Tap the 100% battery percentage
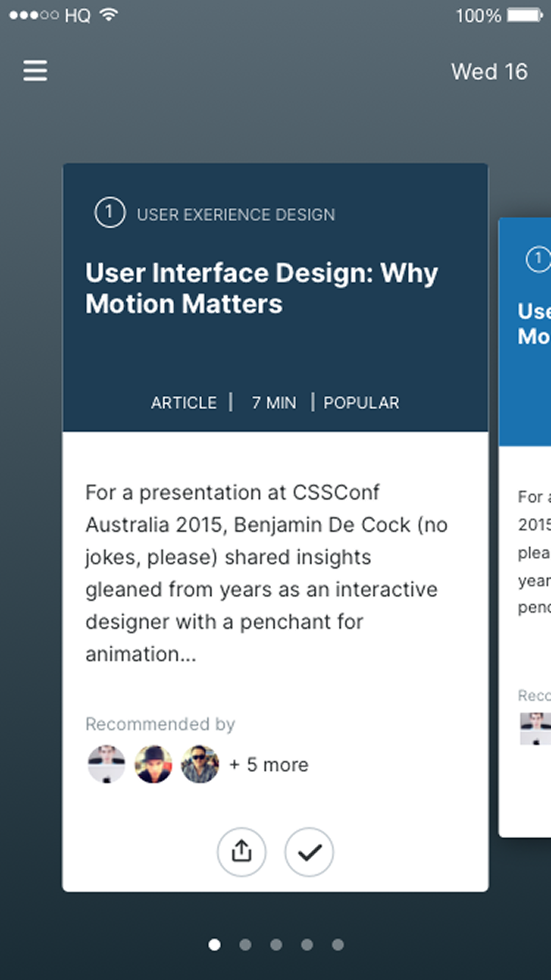The image size is (551, 980). point(478,15)
